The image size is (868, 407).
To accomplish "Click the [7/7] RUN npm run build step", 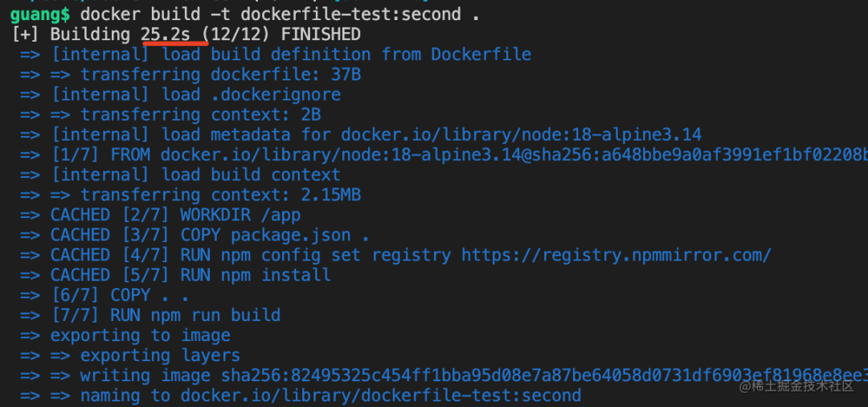I will point(166,315).
